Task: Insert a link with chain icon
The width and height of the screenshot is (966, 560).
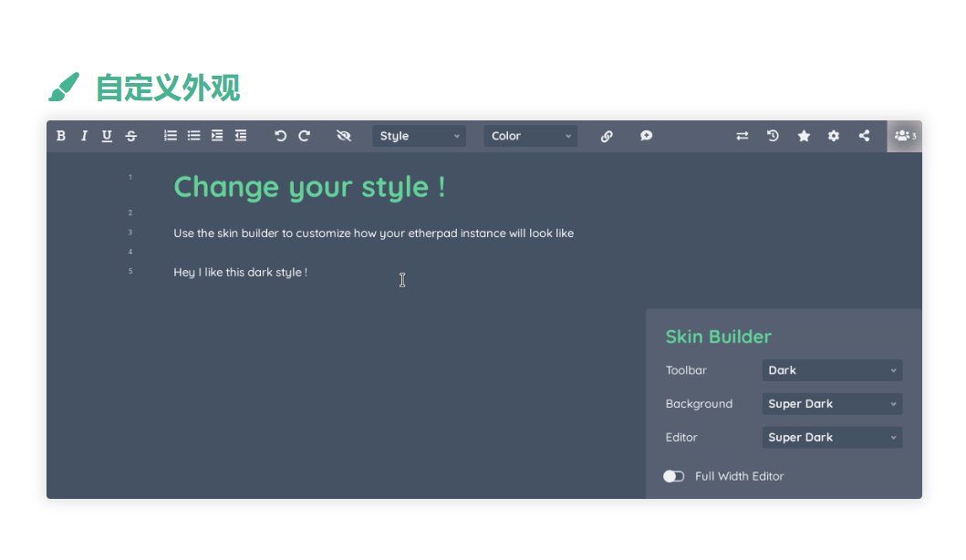Action: pos(607,136)
